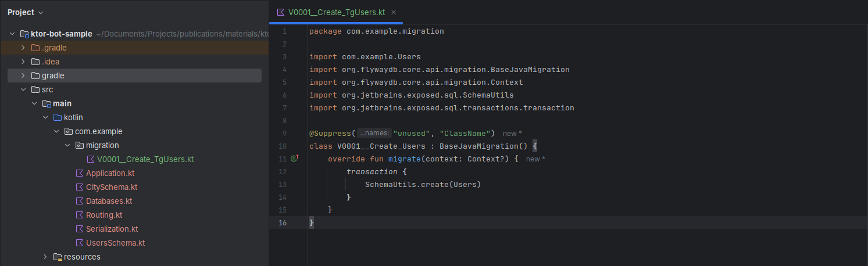This screenshot has height=266, width=868.
Task: Collapse the src folder
Action: 23,89
